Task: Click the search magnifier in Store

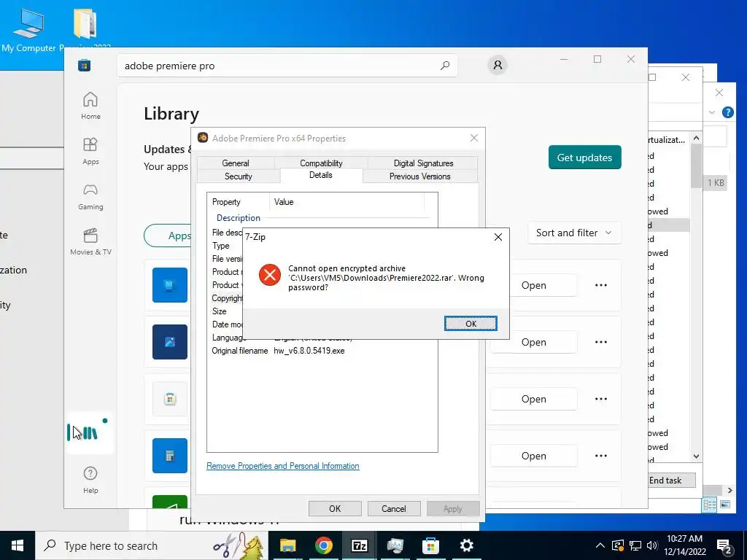Action: [445, 66]
